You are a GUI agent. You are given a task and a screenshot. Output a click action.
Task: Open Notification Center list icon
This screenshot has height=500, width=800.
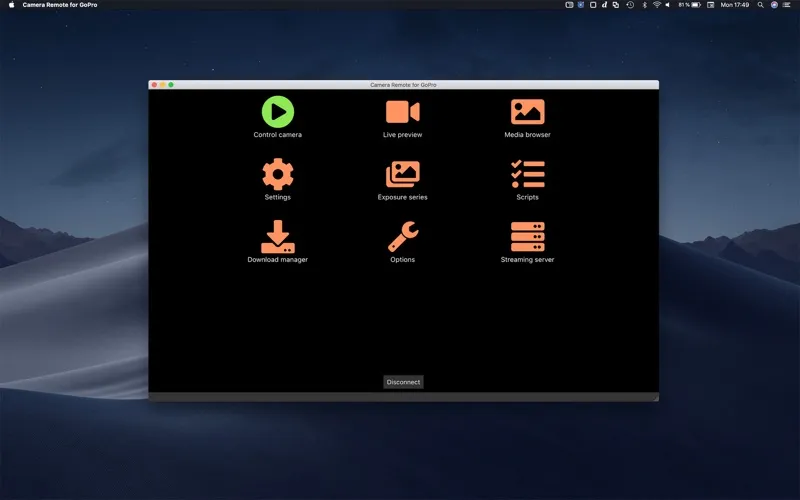(787, 5)
